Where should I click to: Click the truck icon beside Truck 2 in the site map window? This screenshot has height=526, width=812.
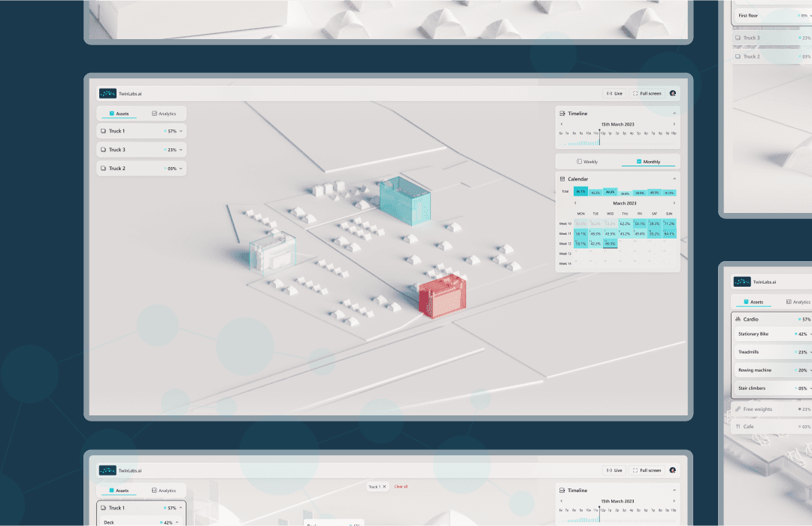[104, 169]
